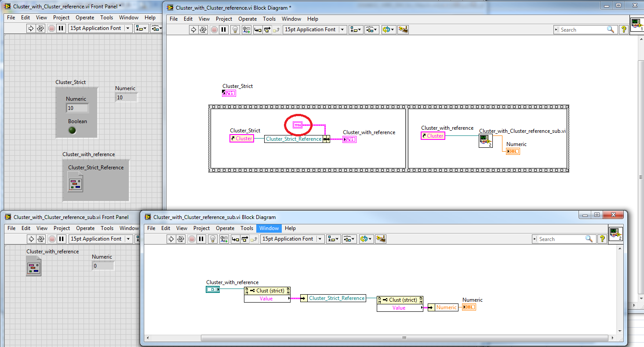
Task: Click the Numeric unbundle element in sub VI diagram
Action: click(443, 307)
